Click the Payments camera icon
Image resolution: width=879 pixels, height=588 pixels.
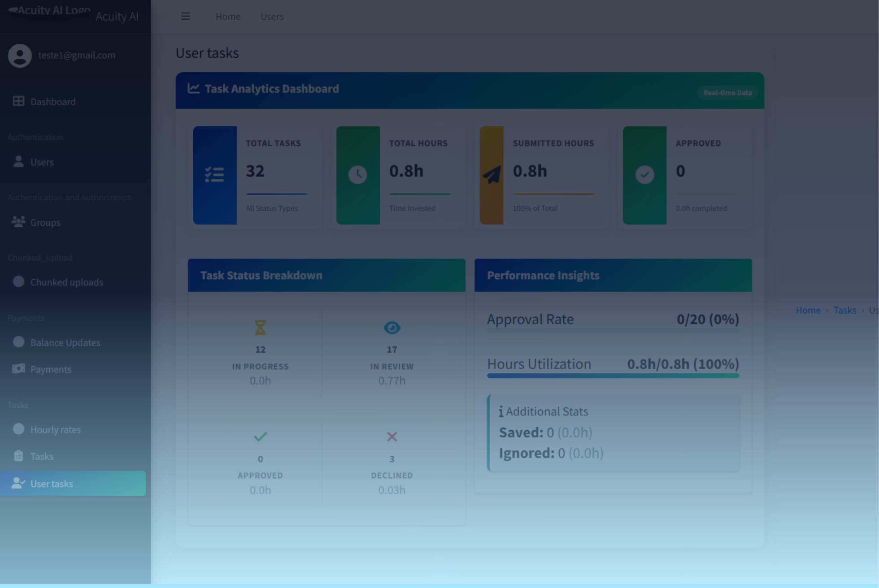18,368
